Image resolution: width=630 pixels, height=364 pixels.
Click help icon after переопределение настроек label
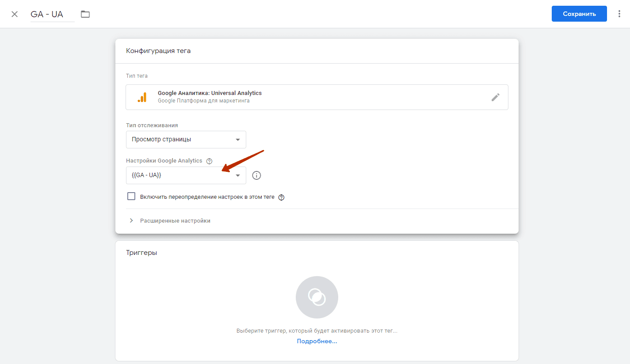point(281,197)
